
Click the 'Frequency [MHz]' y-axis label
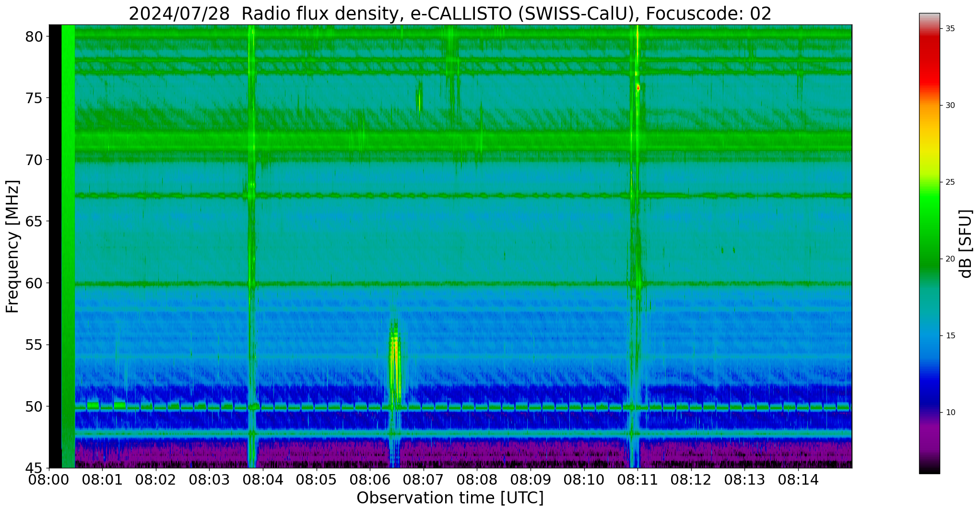pos(12,246)
